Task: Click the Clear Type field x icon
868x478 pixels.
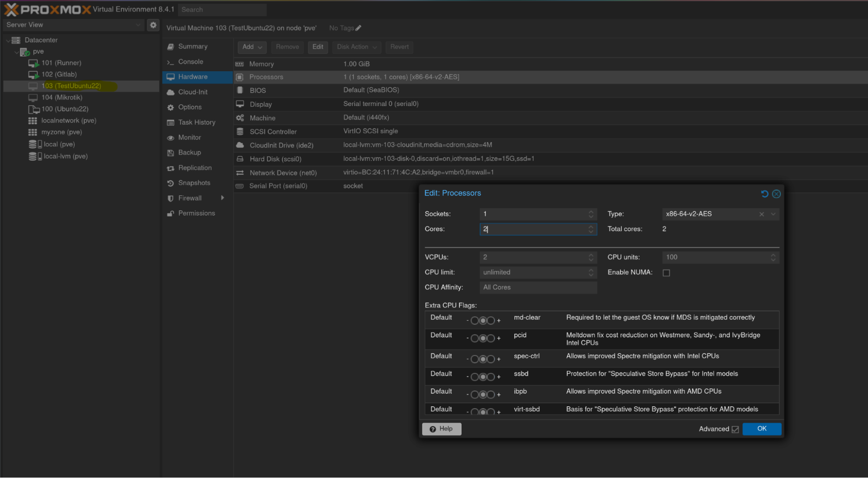Action: coord(761,214)
